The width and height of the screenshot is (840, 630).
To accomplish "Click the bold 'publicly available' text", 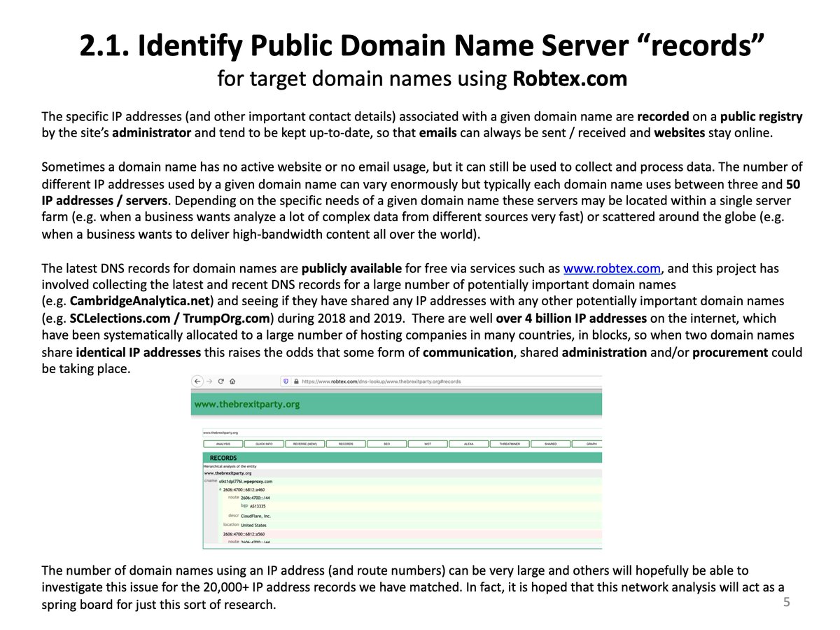I will [351, 268].
